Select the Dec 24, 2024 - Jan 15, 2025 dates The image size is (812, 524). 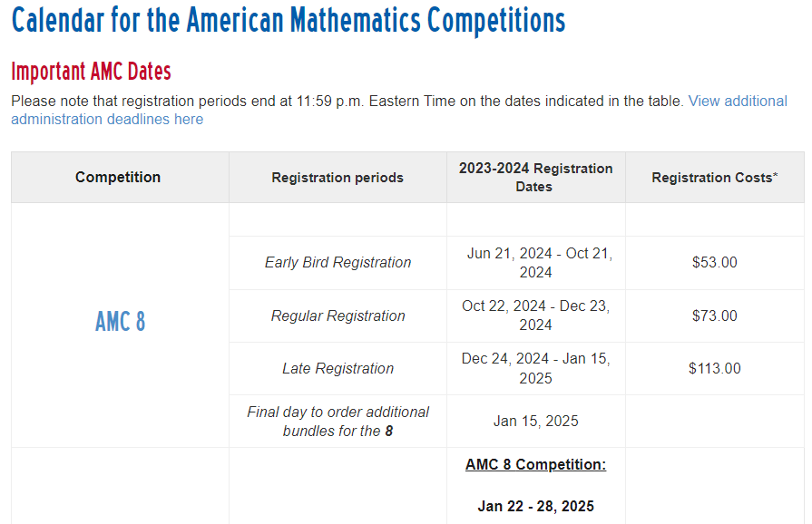(535, 368)
